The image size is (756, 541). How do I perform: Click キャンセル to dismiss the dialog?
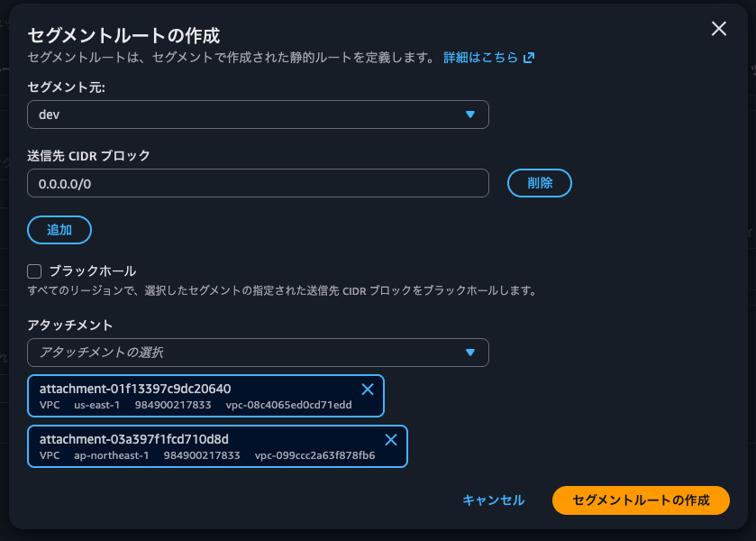pos(493,500)
